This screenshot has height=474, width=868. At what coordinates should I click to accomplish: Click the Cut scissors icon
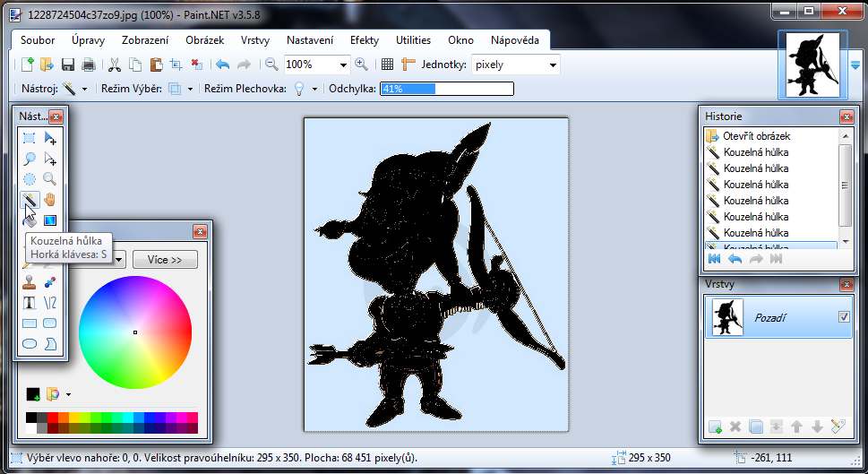tap(114, 65)
